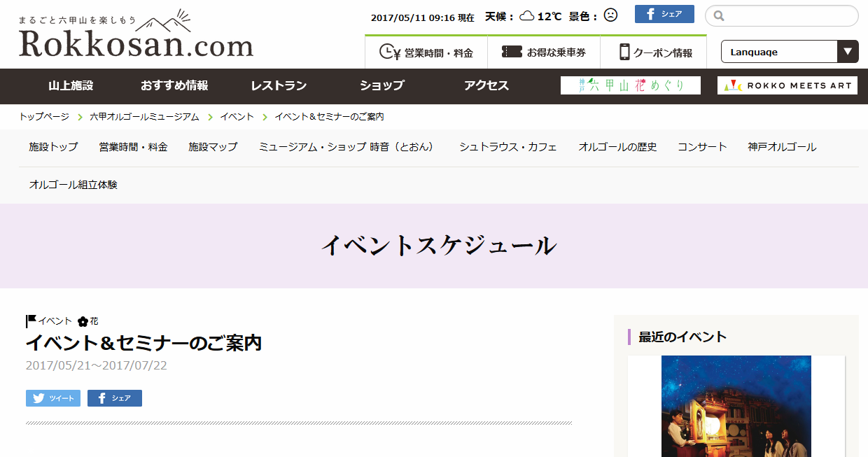The height and width of the screenshot is (457, 868).
Task: Open the レストラン menu
Action: 279,86
